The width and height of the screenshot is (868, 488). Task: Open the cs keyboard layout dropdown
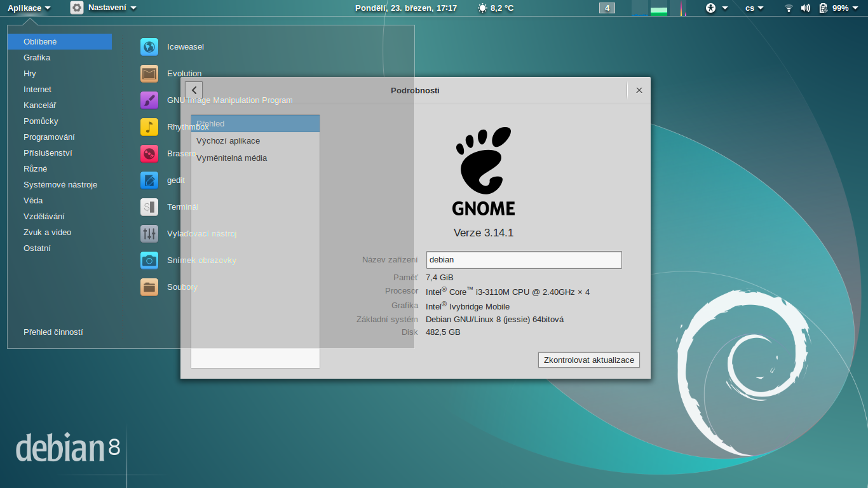[754, 8]
